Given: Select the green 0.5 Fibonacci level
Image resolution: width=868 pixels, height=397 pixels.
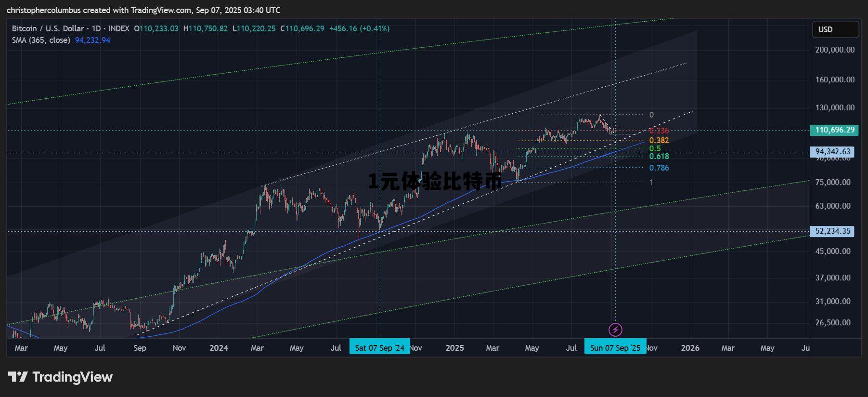Looking at the screenshot, I should tap(655, 148).
